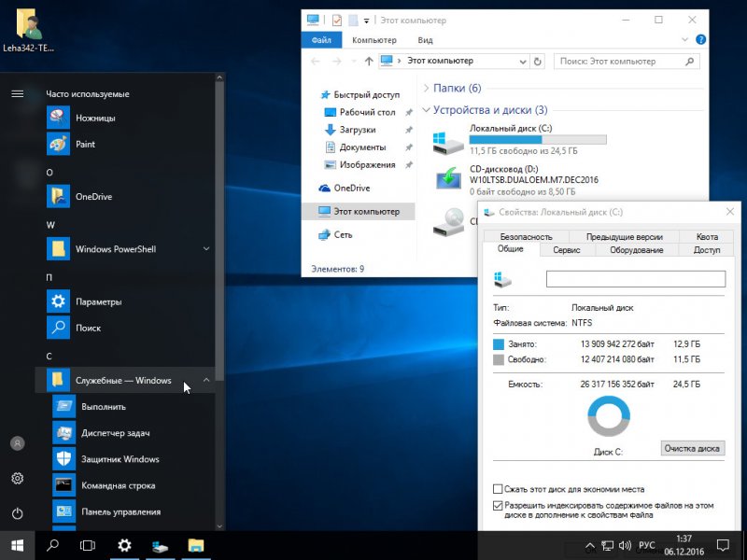Expand the Explorer ribbon chevron
Viewport: 747px width, 560px height.
[x=684, y=39]
